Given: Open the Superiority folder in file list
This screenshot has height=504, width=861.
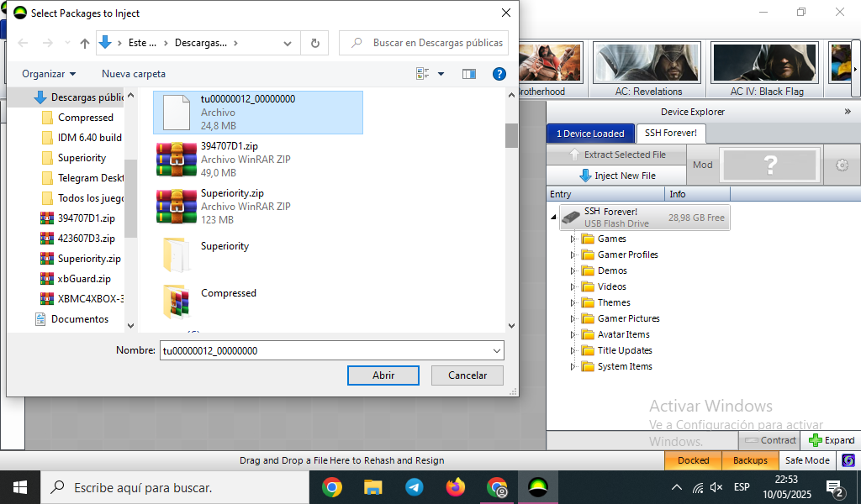Looking at the screenshot, I should [x=258, y=254].
